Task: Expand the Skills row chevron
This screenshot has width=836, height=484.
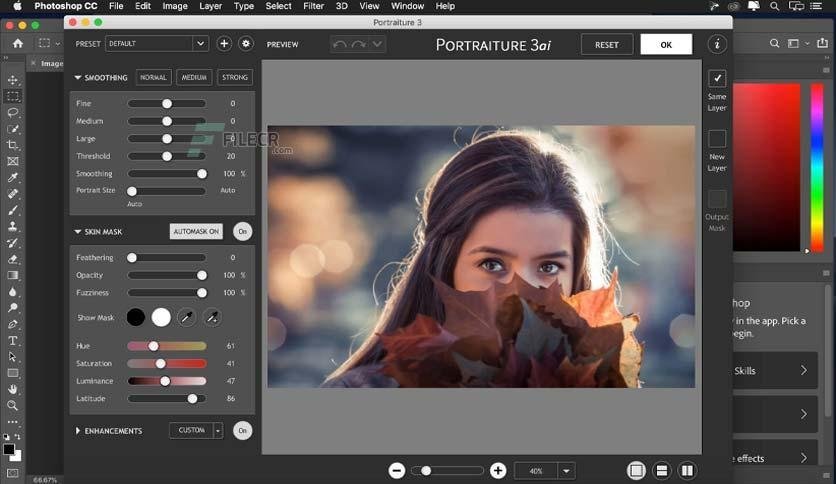Action: pos(803,370)
